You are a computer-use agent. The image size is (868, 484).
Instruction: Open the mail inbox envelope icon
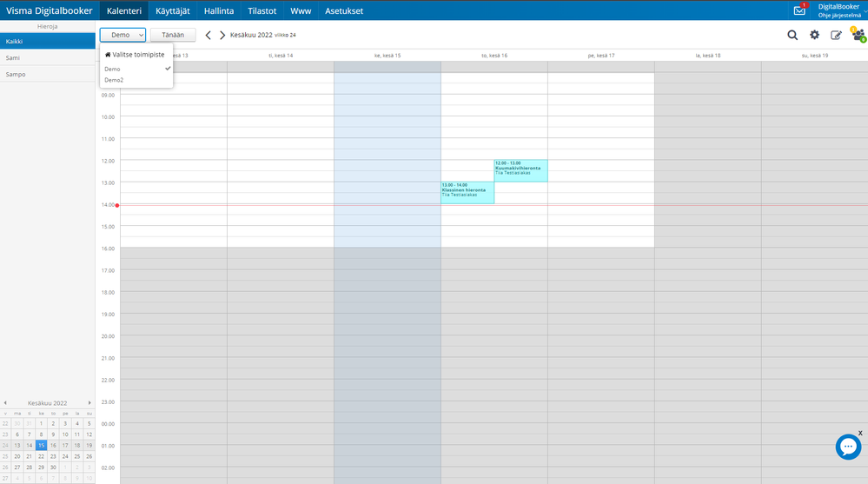point(798,10)
